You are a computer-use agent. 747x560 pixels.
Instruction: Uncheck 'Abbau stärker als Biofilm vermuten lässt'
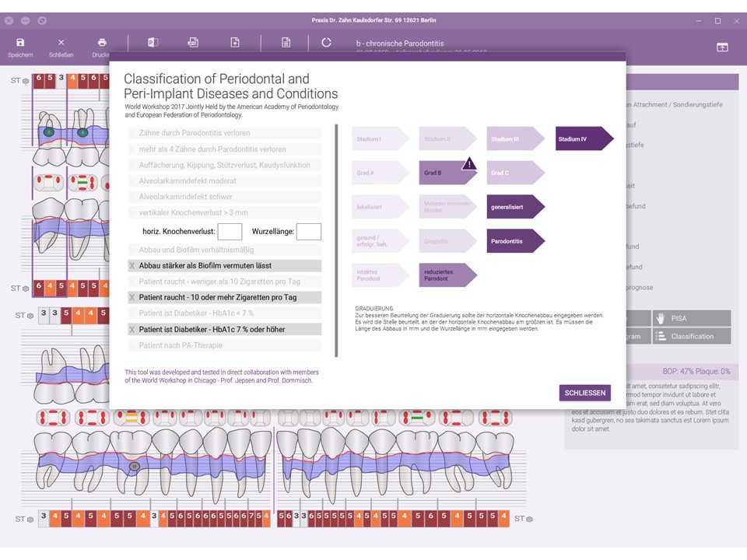132,266
